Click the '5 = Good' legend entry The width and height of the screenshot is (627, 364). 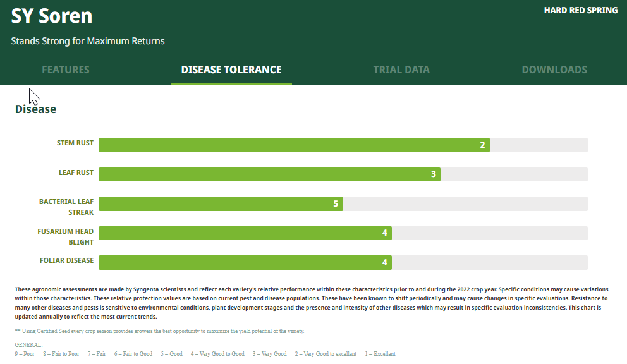[171, 354]
